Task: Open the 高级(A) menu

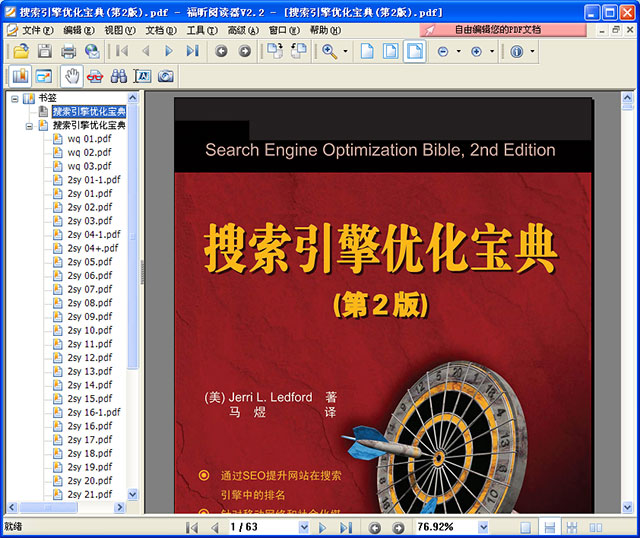Action: [243, 30]
